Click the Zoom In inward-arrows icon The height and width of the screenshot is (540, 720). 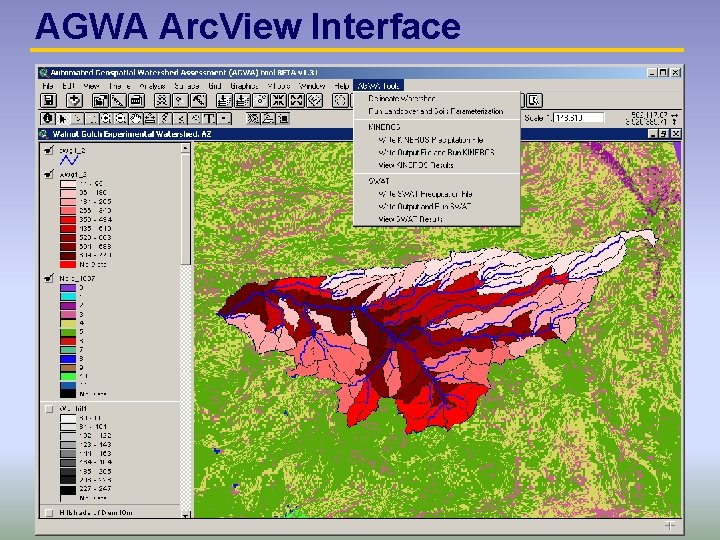pyautogui.click(x=278, y=100)
